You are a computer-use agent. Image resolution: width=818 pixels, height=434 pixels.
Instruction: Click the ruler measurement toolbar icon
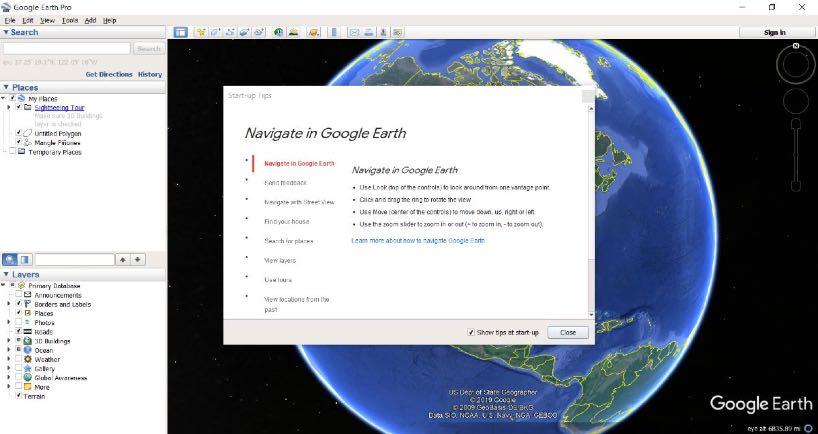click(334, 32)
